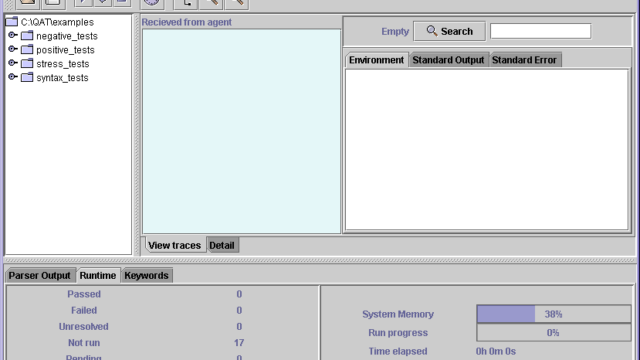The height and width of the screenshot is (360, 640).
Task: Click the 'Run progress' label
Action: pos(398,333)
